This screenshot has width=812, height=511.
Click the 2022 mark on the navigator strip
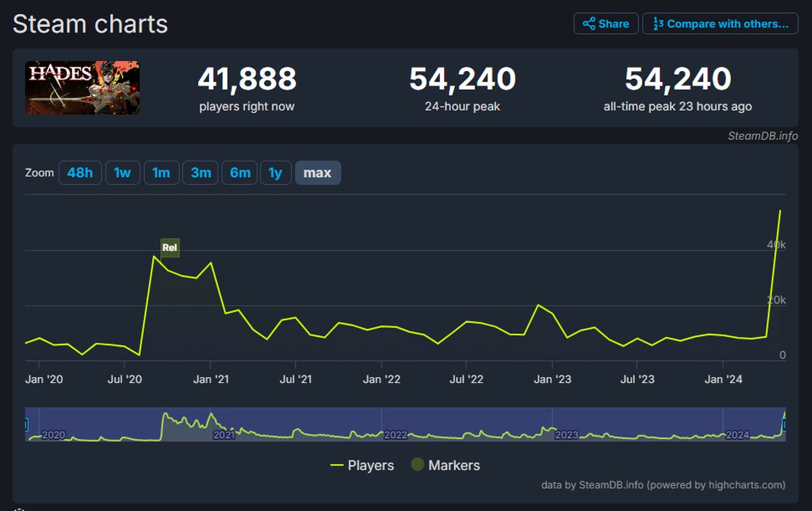pos(396,435)
